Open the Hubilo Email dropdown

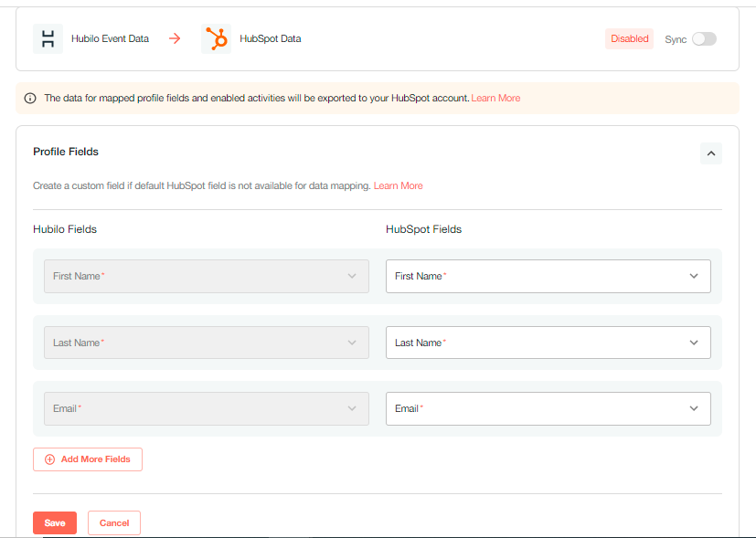pos(207,409)
